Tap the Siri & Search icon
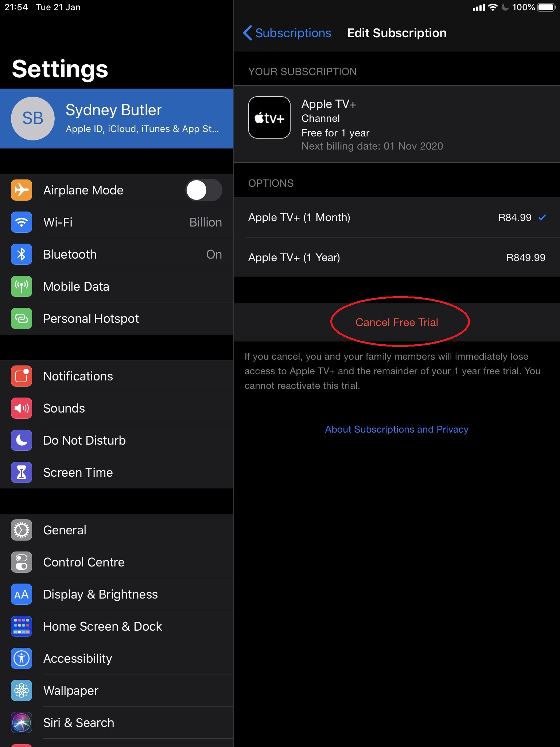 [x=22, y=723]
